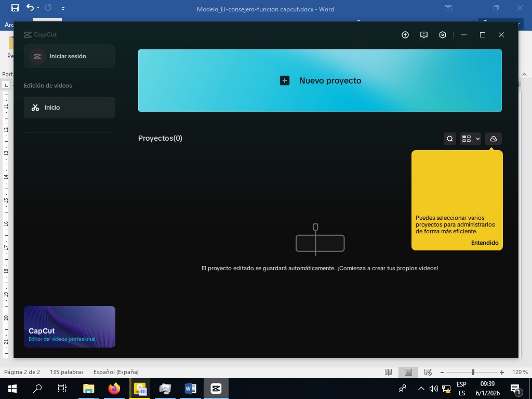
Task: Click the CapCut taskbar icon
Action: pos(216,389)
